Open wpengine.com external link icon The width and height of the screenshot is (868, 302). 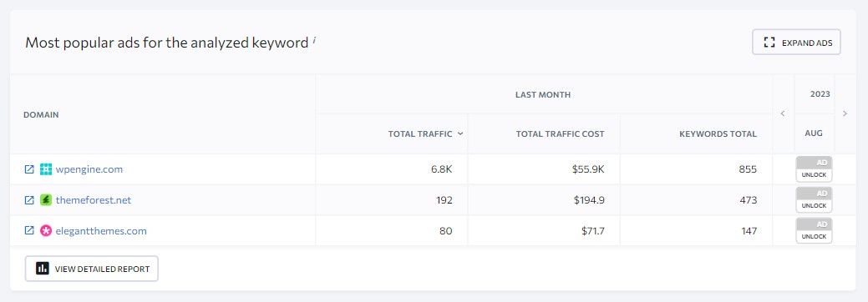pos(29,169)
